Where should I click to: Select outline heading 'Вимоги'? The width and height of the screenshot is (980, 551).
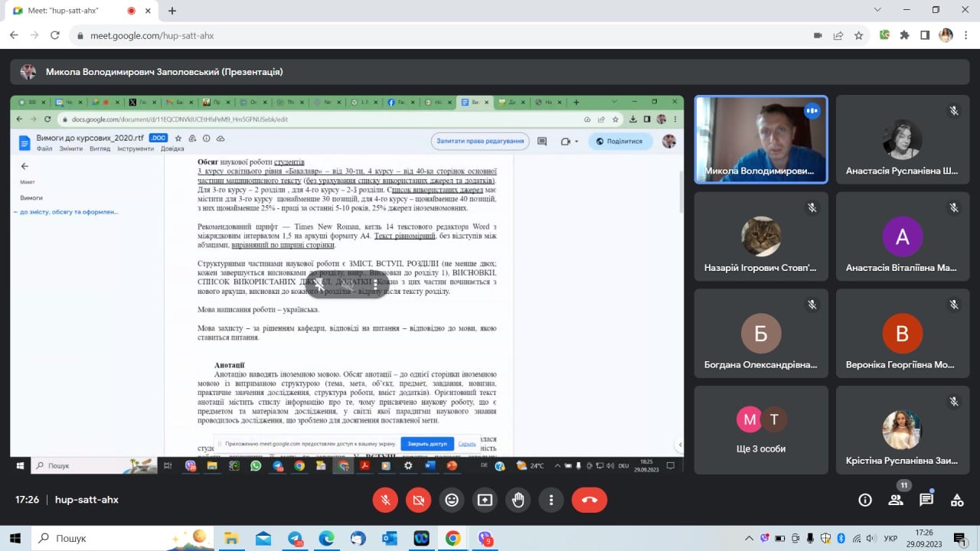tap(31, 197)
